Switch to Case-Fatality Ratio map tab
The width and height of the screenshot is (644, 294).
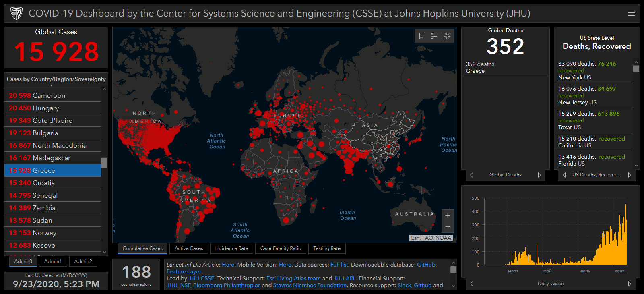(x=281, y=248)
